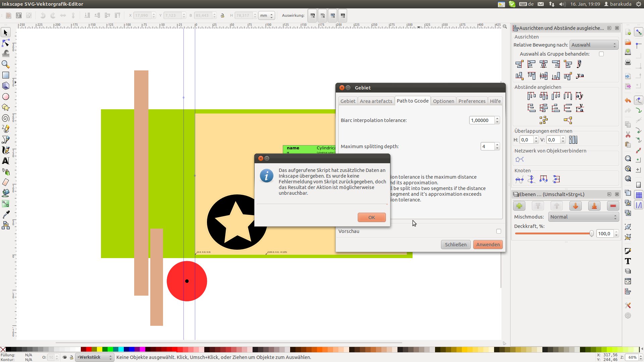Open the 'Relative Bewegung nach' Auswahl dropdown
This screenshot has width=644, height=362.
[594, 45]
